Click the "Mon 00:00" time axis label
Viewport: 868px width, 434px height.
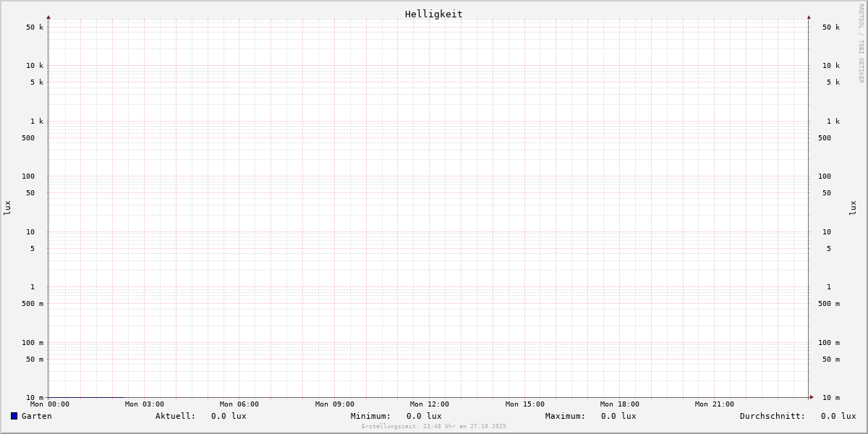click(50, 404)
